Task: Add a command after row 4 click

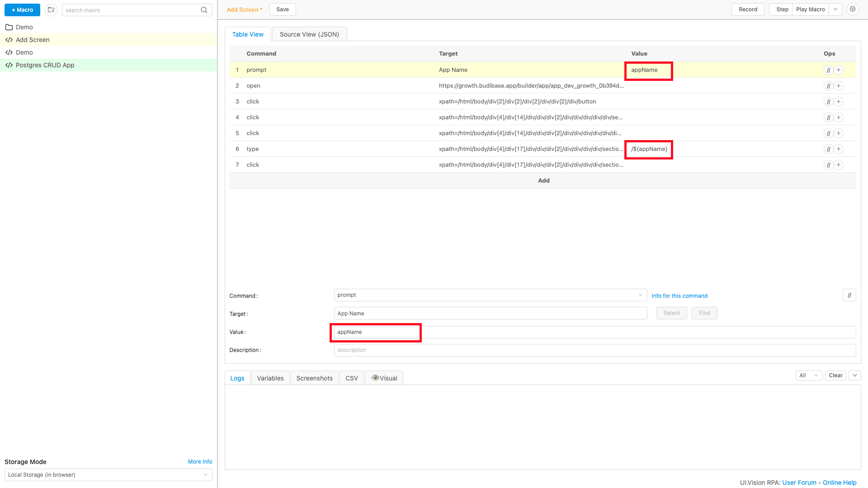Action: click(x=839, y=117)
